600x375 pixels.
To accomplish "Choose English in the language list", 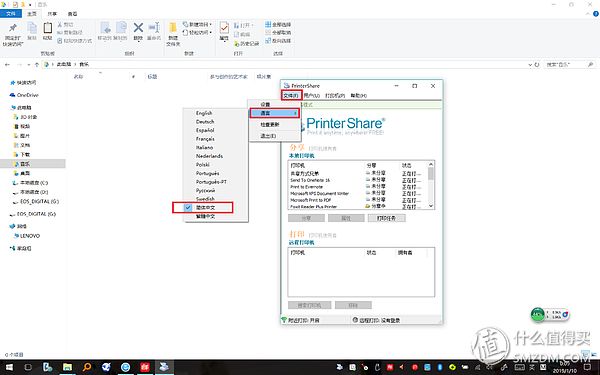I will (x=204, y=113).
